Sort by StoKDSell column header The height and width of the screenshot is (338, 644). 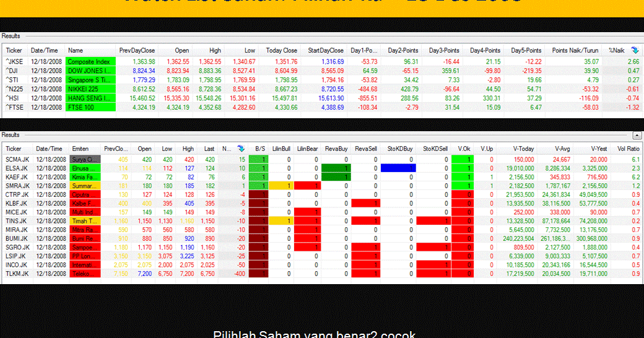pos(435,149)
